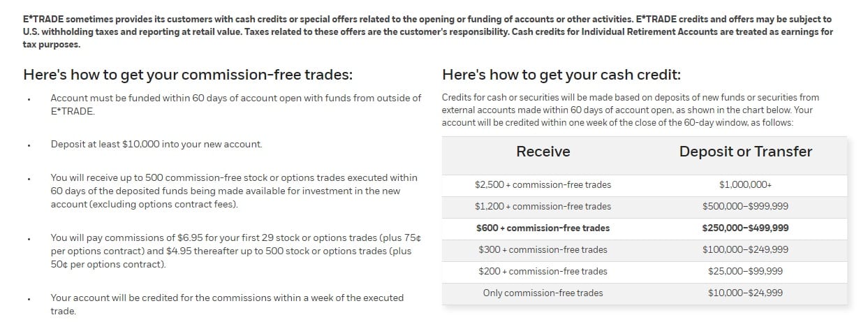The width and height of the screenshot is (868, 322).
Task: Select the '$10,000–$24,999' deposit range
Action: pos(745,293)
